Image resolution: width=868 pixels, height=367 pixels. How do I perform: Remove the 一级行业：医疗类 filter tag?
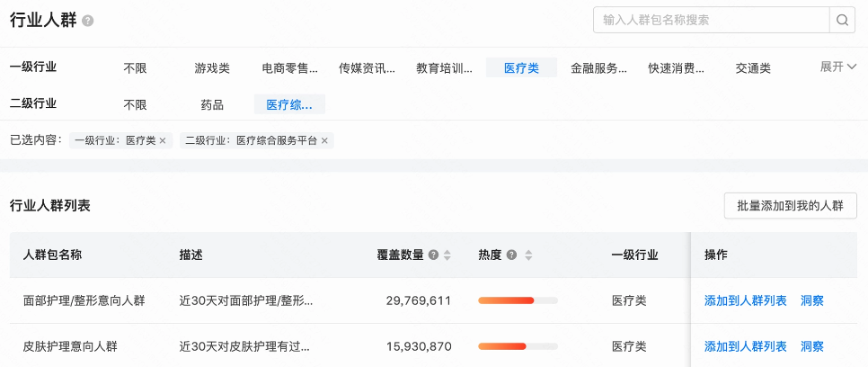click(163, 141)
